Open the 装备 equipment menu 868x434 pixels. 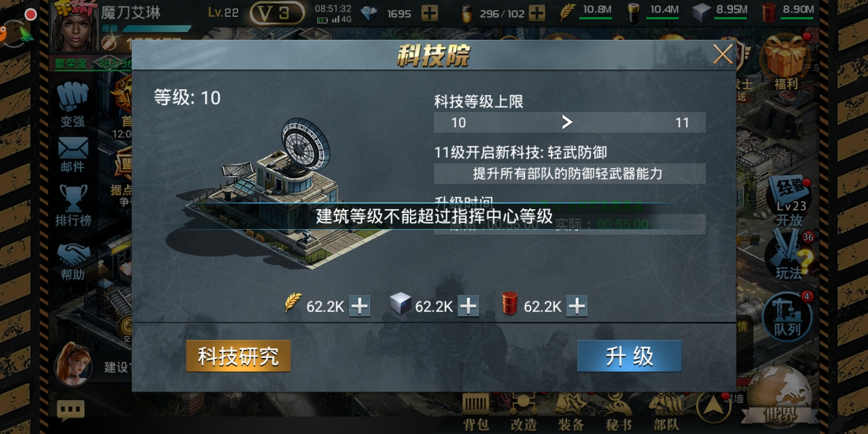570,412
